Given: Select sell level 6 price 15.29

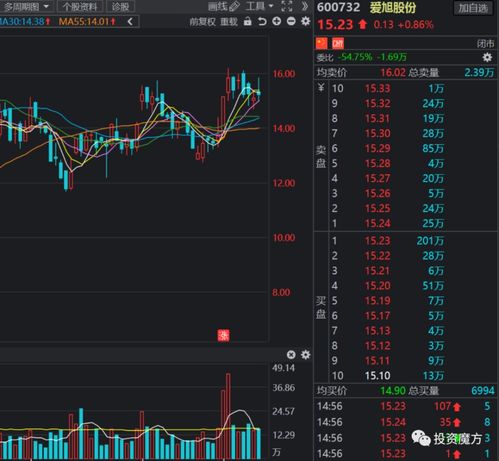Looking at the screenshot, I should tap(377, 148).
